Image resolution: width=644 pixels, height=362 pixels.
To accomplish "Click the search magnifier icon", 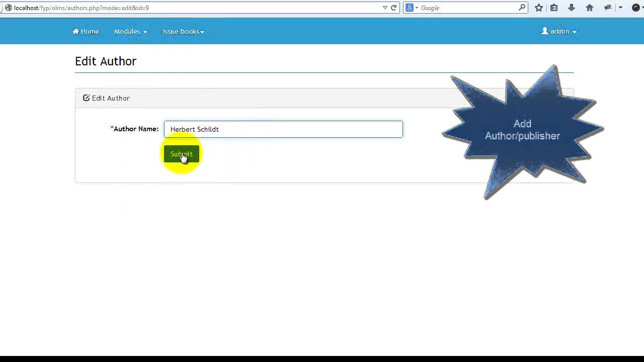I will [522, 8].
